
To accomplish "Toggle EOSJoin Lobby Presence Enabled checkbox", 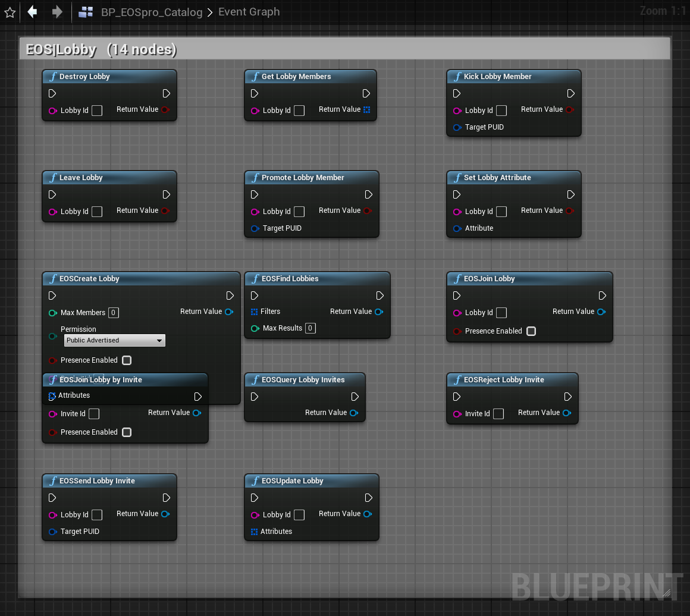I will [531, 331].
